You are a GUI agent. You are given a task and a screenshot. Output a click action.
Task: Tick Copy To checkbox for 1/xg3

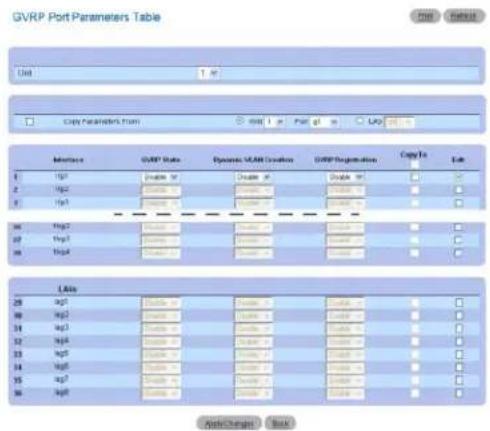414,240
